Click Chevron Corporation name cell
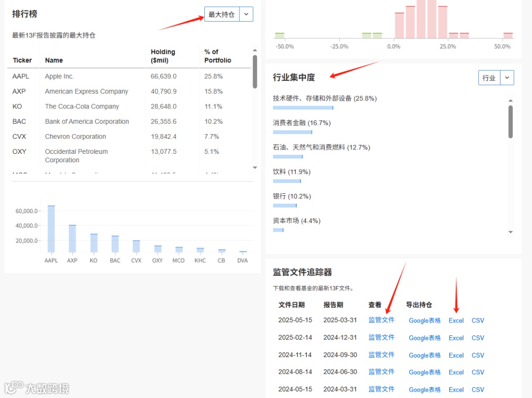Image resolution: width=532 pixels, height=398 pixels. (x=75, y=137)
